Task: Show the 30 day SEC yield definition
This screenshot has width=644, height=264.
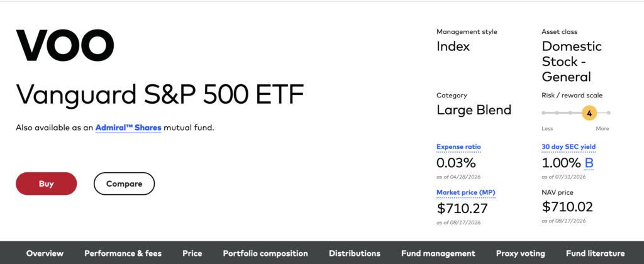Action: (569, 147)
